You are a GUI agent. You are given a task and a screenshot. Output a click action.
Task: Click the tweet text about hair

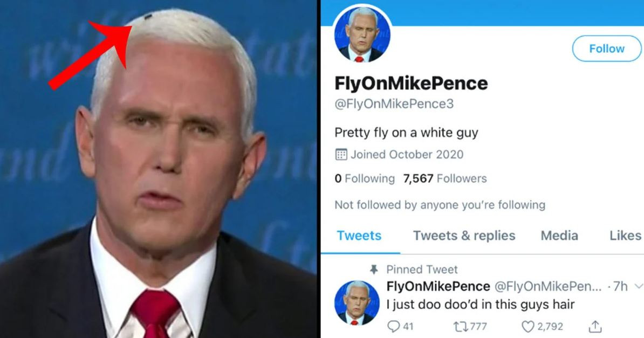pyautogui.click(x=481, y=305)
